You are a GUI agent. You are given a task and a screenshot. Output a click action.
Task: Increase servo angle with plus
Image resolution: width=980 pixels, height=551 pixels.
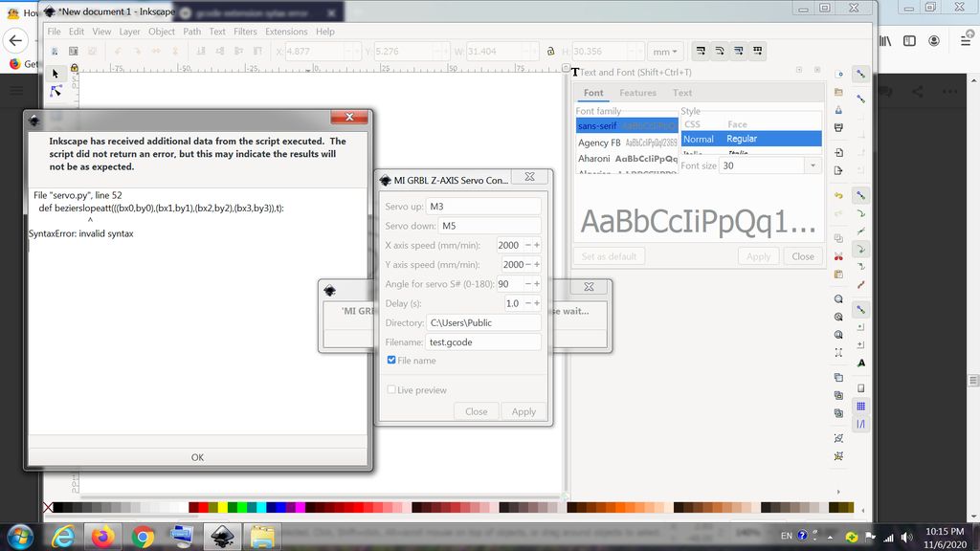536,283
